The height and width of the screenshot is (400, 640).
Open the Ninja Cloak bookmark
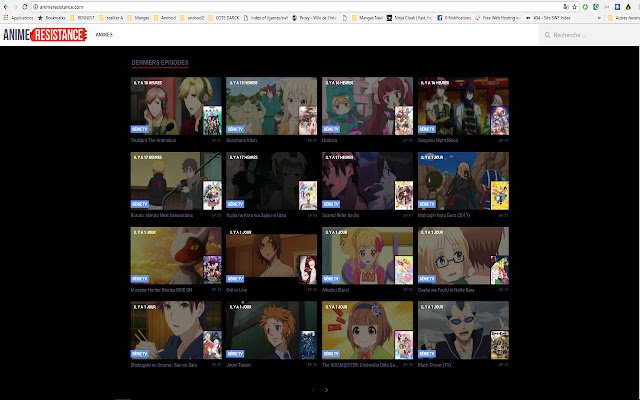(409, 18)
